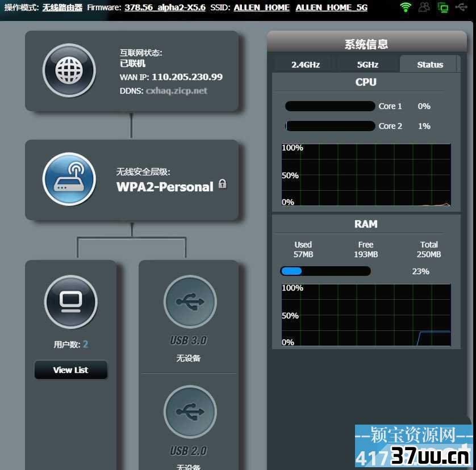Click the ALLEN_HOME_5G SSID link
The image size is (476, 470).
[x=332, y=7]
